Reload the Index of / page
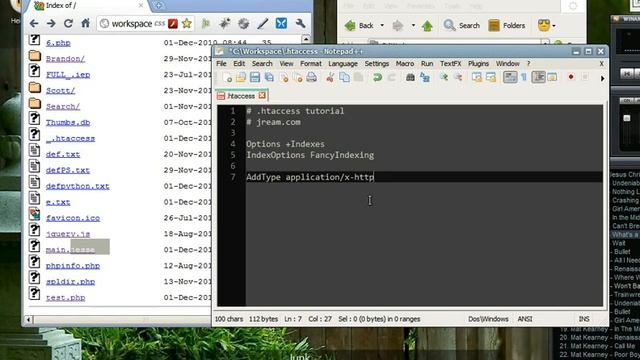This screenshot has height=360, width=640. [68, 24]
